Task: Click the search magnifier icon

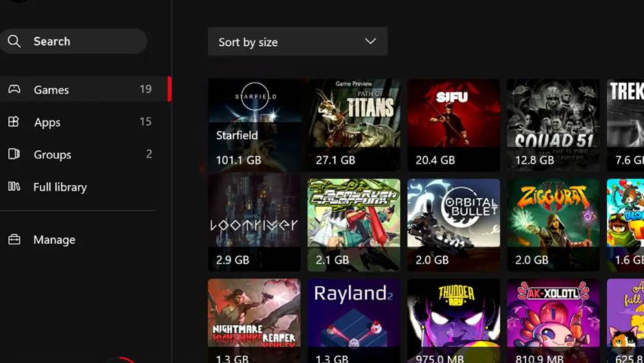Action: coord(14,41)
